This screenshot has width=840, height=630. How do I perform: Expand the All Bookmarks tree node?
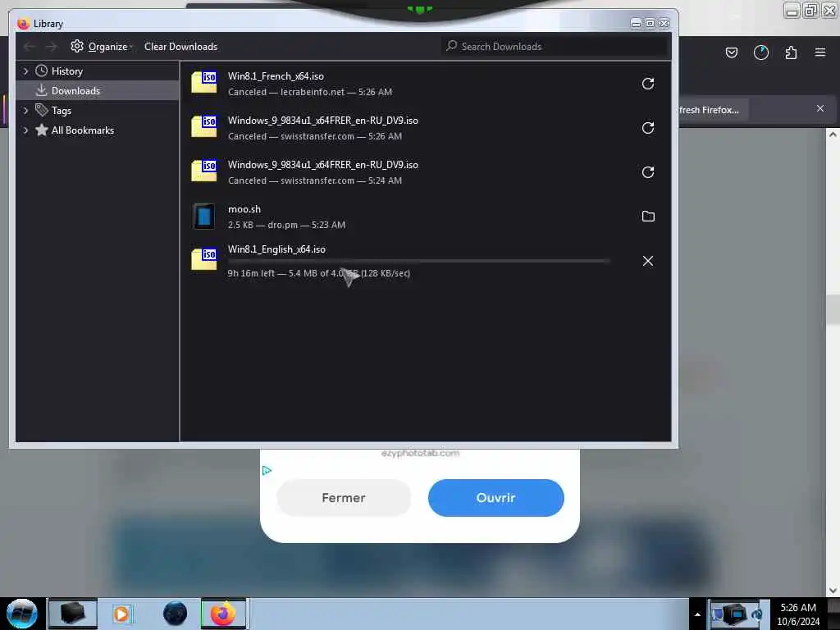coord(25,130)
